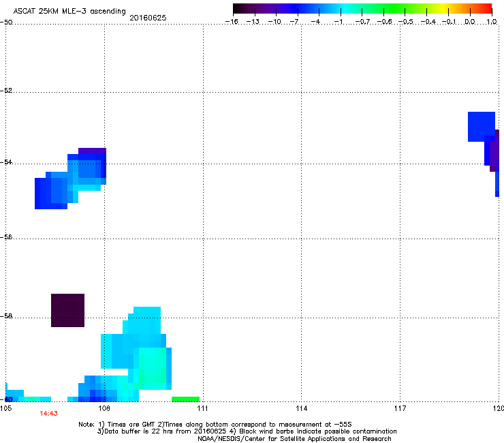Click the color bar label -13
Image resolution: width=504 pixels, height=443 pixels.
pyautogui.click(x=253, y=22)
